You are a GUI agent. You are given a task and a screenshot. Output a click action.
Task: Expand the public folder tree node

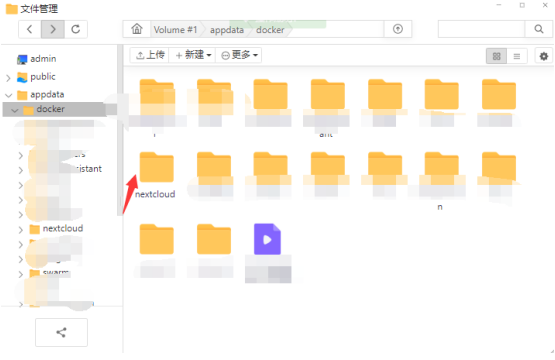pyautogui.click(x=8, y=78)
